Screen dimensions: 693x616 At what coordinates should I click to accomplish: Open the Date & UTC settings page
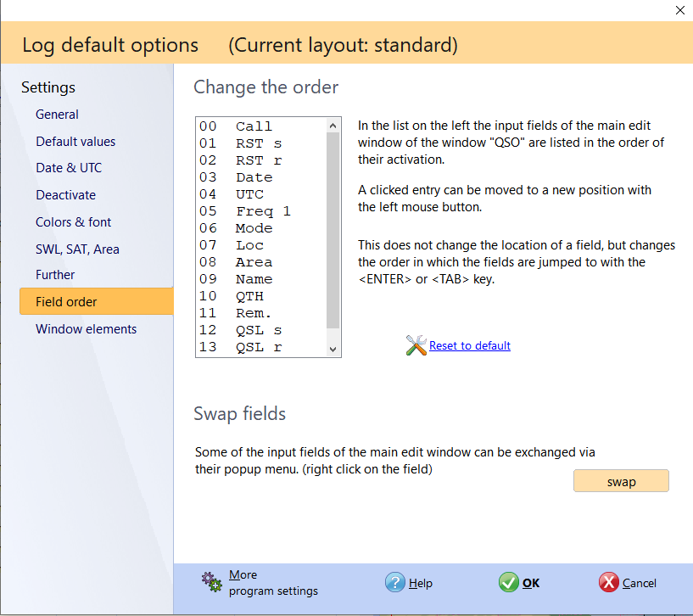click(x=69, y=168)
